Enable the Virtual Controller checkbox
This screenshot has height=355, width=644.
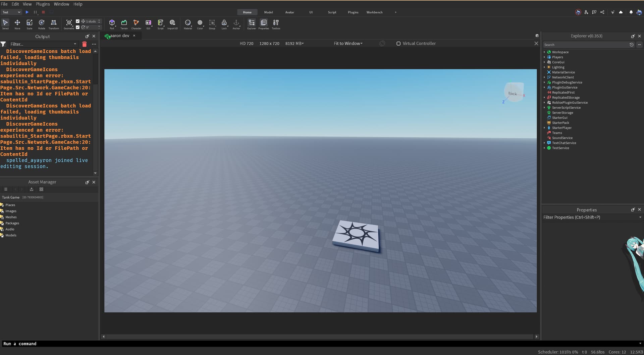click(398, 43)
